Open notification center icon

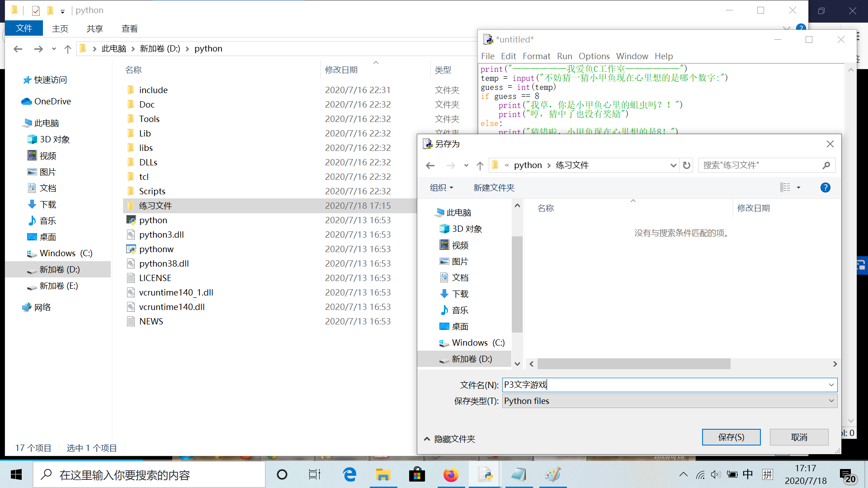(x=847, y=475)
